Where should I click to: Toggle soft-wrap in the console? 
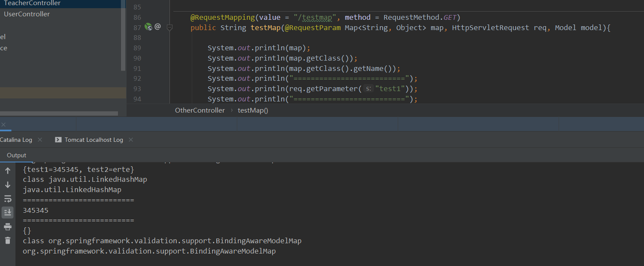(x=8, y=199)
